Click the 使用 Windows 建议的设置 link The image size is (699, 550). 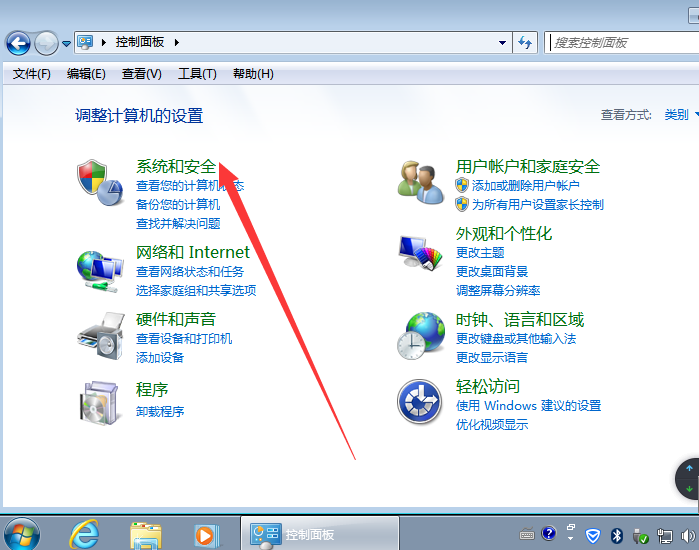[528, 405]
